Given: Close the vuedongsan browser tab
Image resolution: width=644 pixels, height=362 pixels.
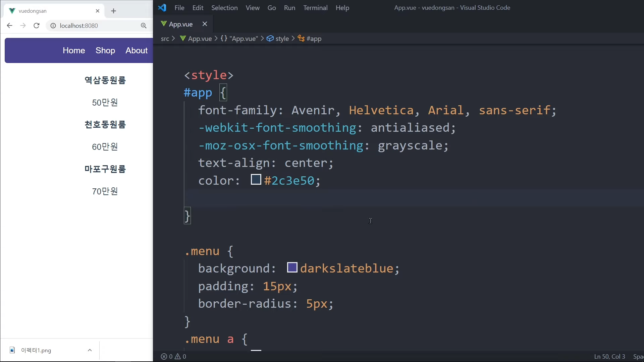Looking at the screenshot, I should (x=98, y=11).
